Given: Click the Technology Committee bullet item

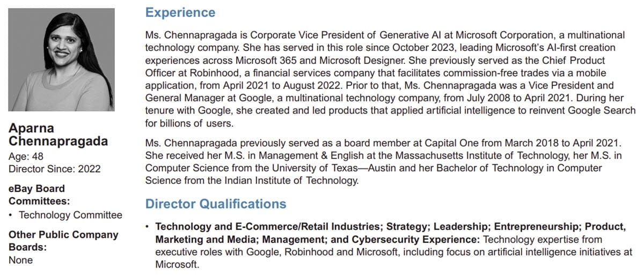Looking at the screenshot, I should click(x=70, y=215).
